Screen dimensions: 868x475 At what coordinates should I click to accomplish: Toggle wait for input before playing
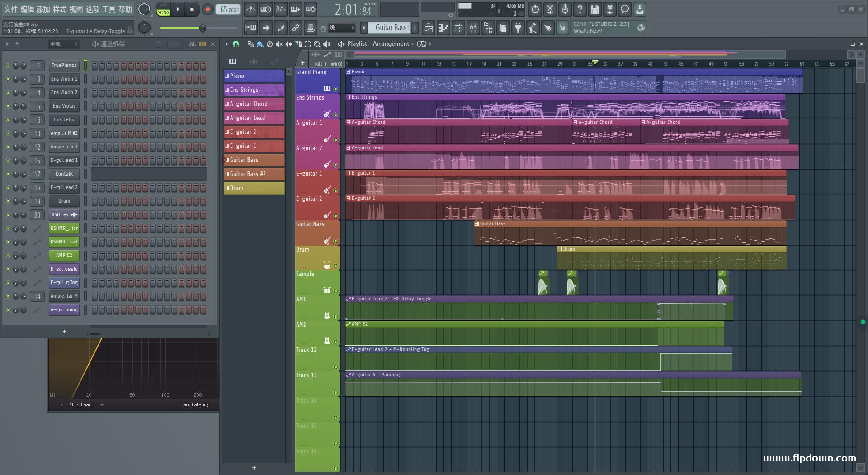tap(266, 9)
